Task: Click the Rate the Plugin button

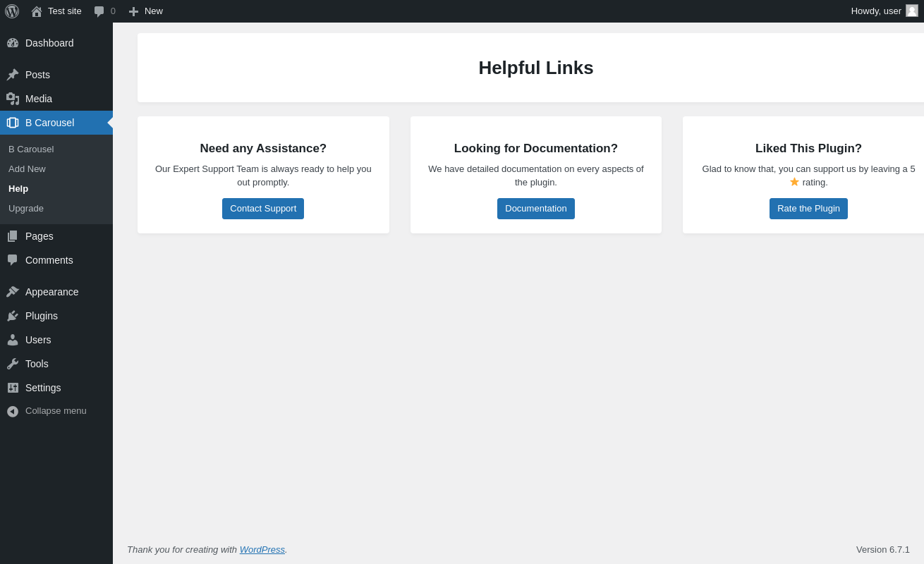Action: tap(808, 209)
